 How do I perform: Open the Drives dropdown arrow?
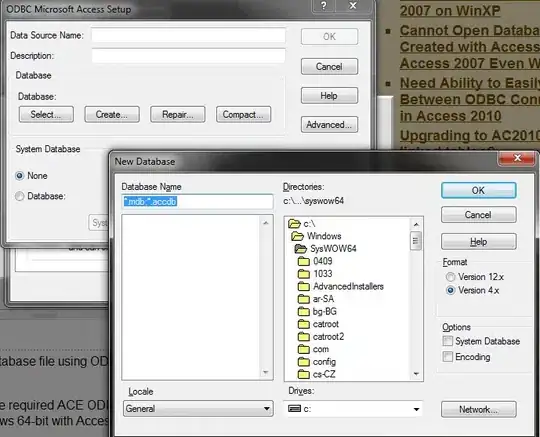tap(416, 409)
